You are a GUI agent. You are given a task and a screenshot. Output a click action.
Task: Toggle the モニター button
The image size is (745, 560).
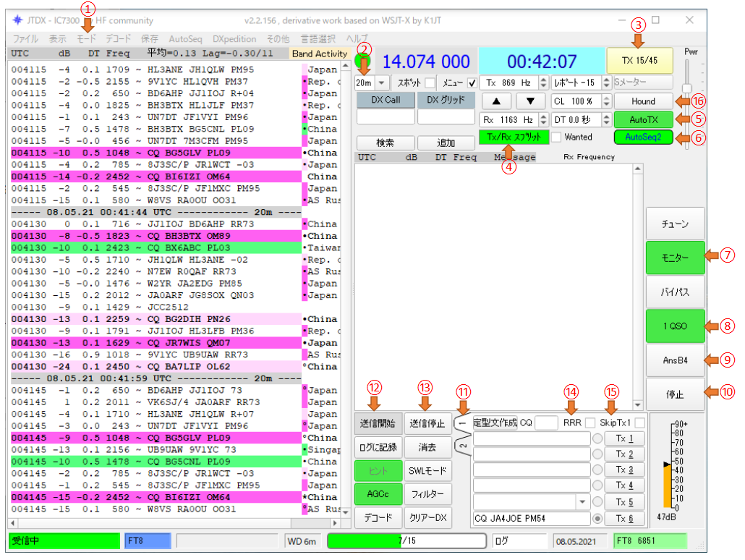click(675, 258)
